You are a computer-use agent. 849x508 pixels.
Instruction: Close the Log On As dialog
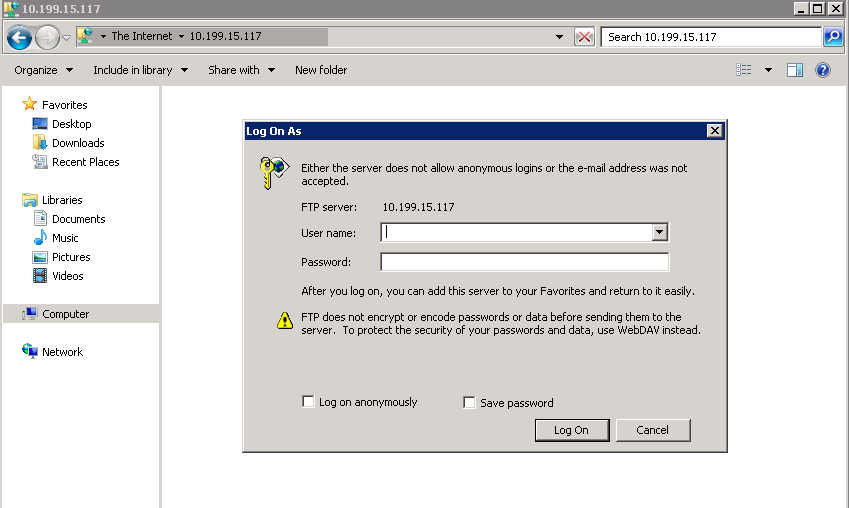[715, 131]
